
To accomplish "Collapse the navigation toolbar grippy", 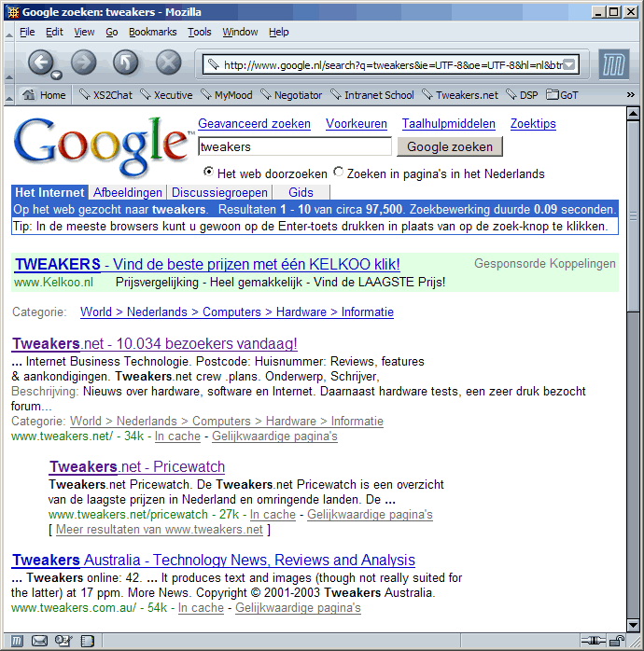I will 8,62.
